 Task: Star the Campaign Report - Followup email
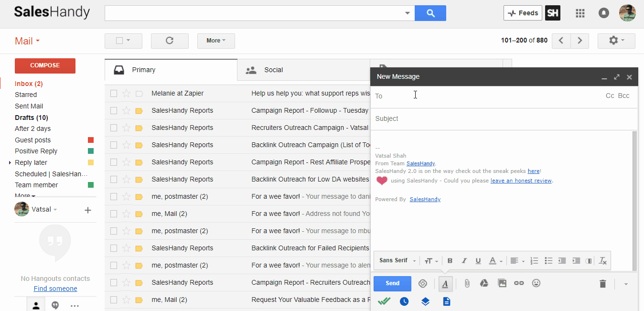point(126,110)
